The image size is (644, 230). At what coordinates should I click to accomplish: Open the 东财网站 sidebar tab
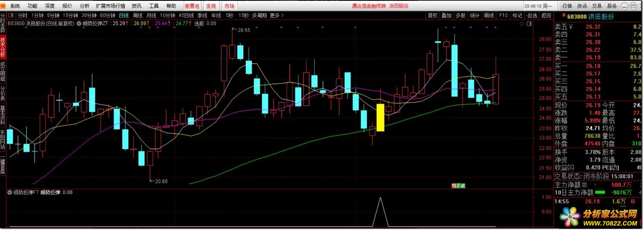[3, 140]
